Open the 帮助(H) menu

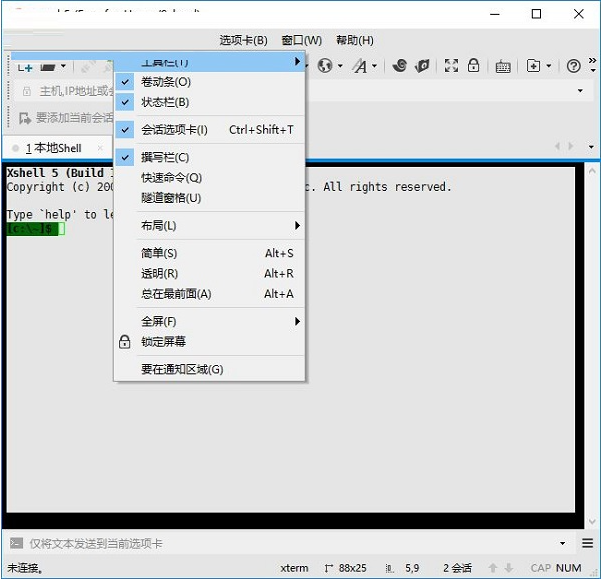[355, 40]
